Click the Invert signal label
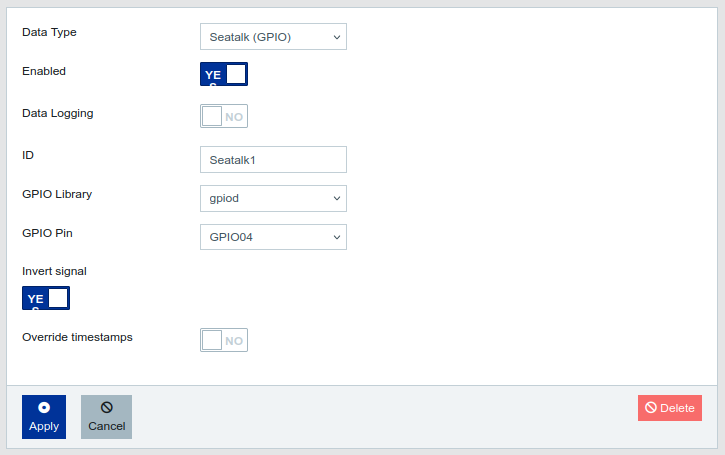The width and height of the screenshot is (725, 455). (x=54, y=271)
